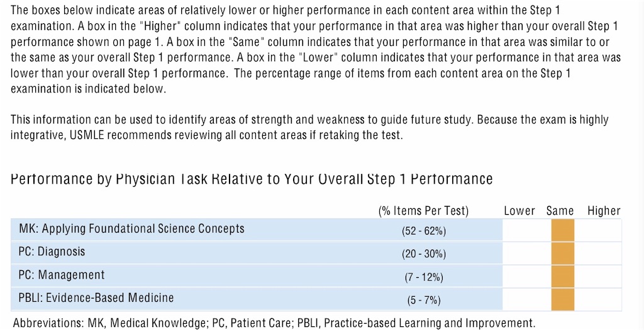
Task: Click the (5 - 7%) percentage value
Action: (424, 300)
